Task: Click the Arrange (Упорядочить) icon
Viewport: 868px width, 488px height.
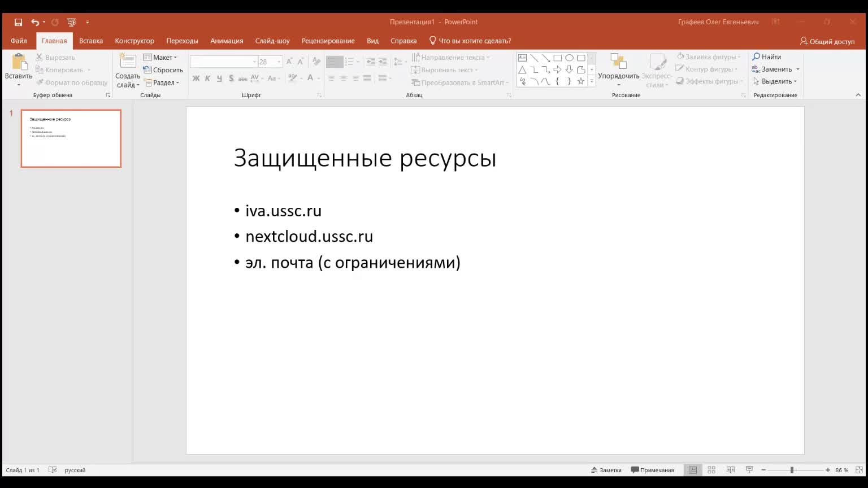Action: [619, 62]
